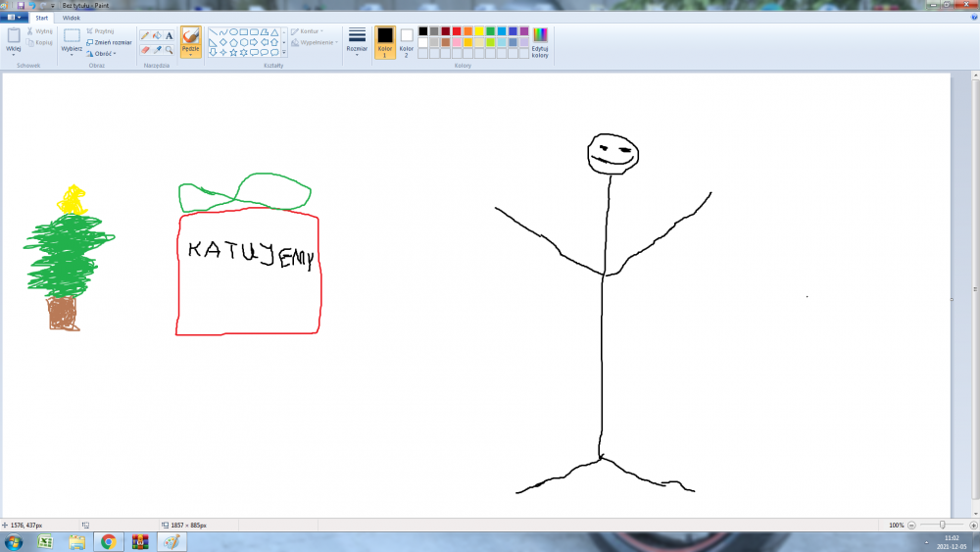The width and height of the screenshot is (980, 552).
Task: Open File Explorer from the taskbar
Action: (76, 542)
